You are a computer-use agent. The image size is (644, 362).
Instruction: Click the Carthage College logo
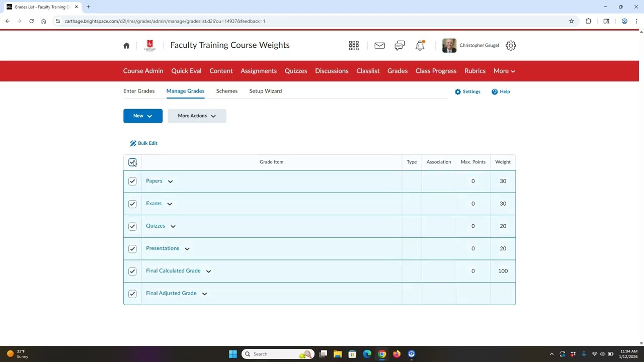point(150,45)
